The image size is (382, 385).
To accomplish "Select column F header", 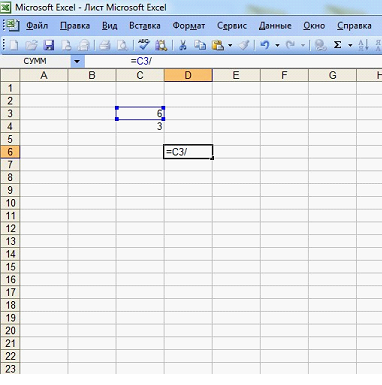I will (x=284, y=75).
